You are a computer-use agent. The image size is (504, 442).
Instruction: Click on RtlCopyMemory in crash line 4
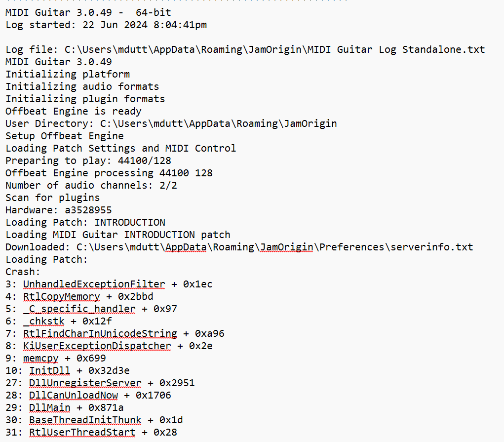[x=61, y=296]
